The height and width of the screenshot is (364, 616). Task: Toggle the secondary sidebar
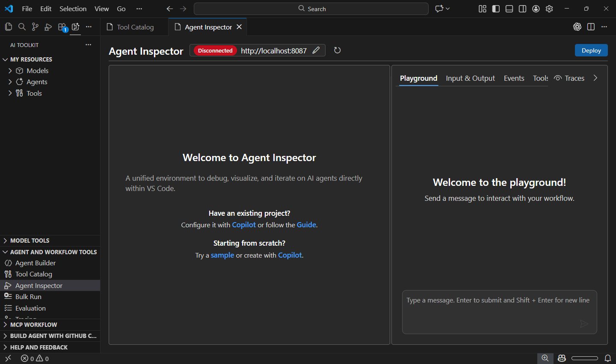(x=522, y=9)
